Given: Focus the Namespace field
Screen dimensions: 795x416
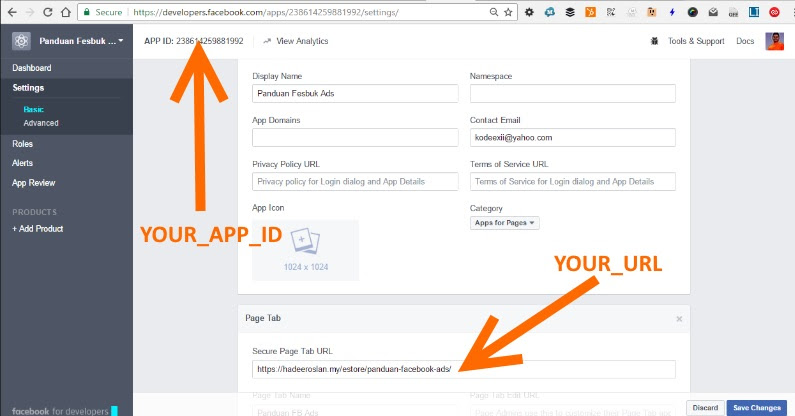Looking at the screenshot, I should tap(572, 93).
